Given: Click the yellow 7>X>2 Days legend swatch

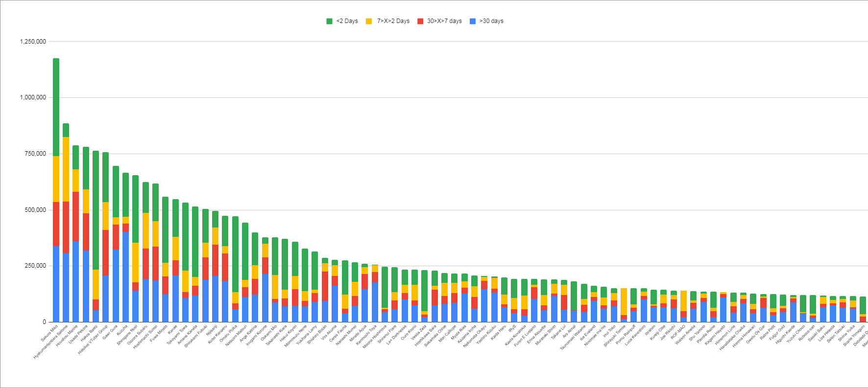Looking at the screenshot, I should pos(369,21).
